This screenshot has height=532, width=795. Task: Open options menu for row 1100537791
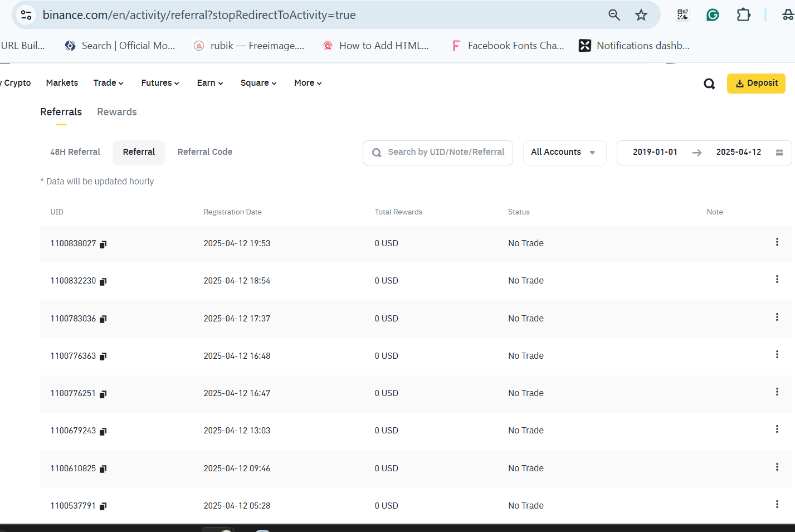pyautogui.click(x=777, y=504)
